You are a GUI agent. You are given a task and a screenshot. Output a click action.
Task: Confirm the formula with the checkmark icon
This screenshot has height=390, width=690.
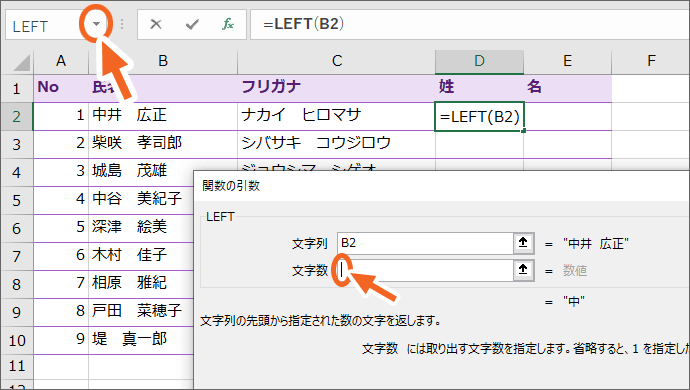click(x=192, y=24)
